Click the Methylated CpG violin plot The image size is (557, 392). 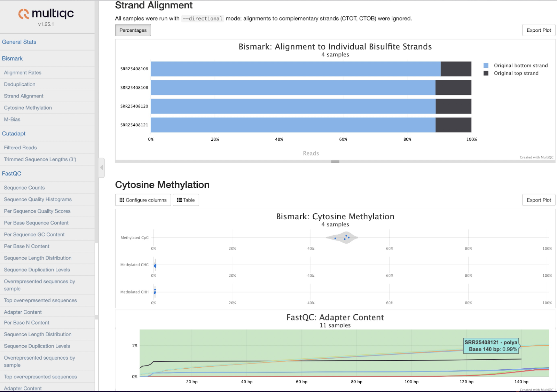click(342, 237)
